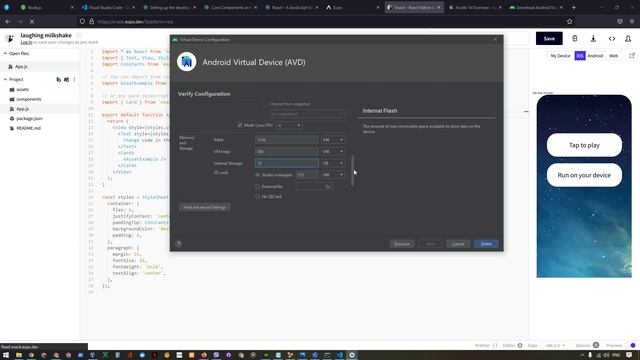The height and width of the screenshot is (360, 640).
Task: Click the new file icon in Project
Action: [x=58, y=80]
